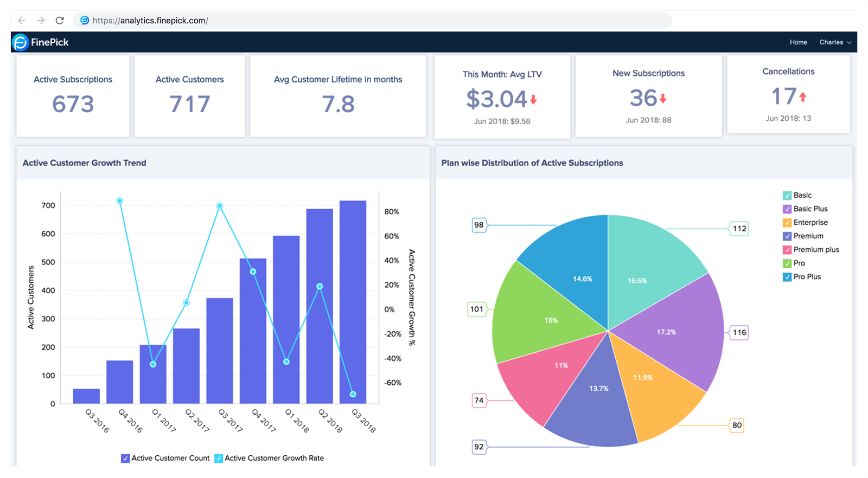Click the address bar URL field
Screen dimensions: 868x478
[380, 21]
